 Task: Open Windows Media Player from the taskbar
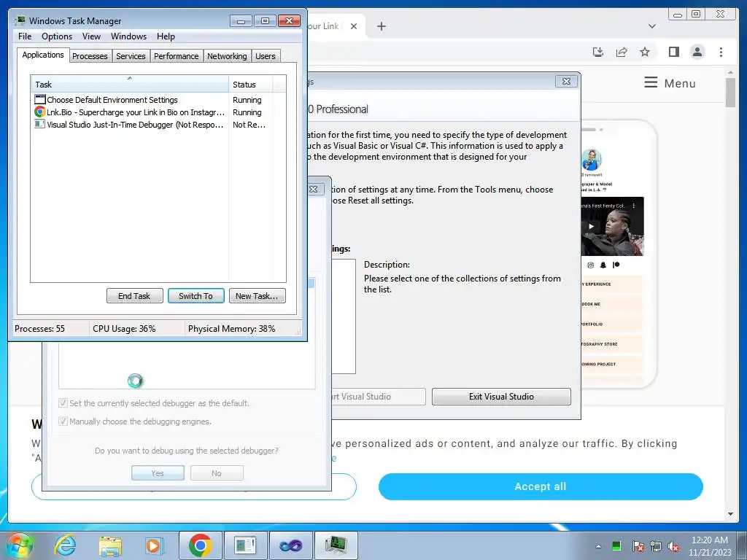click(154, 545)
